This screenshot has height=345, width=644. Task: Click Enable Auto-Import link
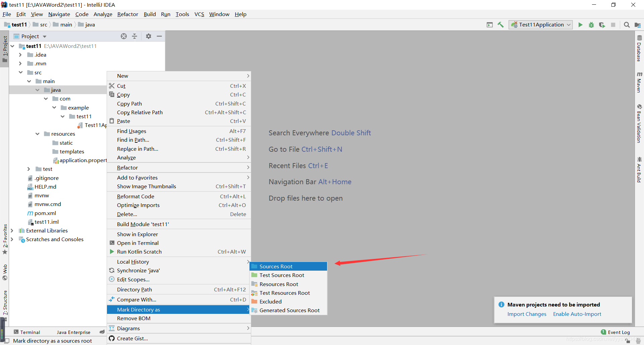click(x=577, y=314)
